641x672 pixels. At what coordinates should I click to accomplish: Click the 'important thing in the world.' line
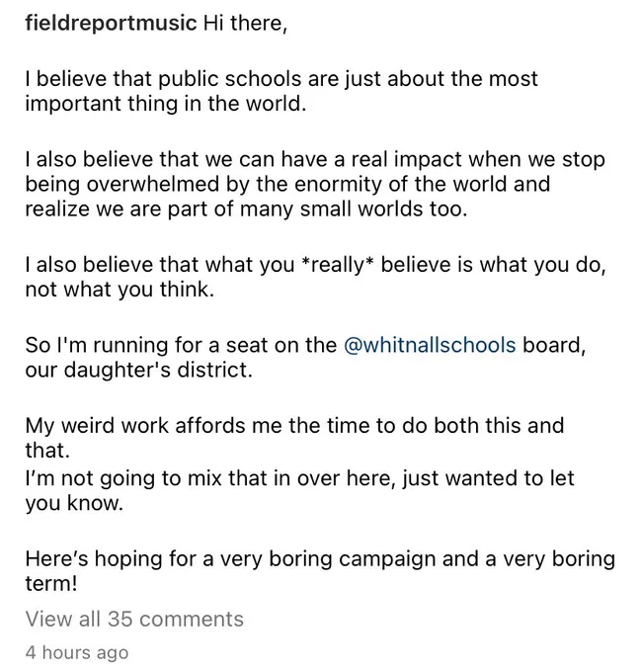(x=166, y=104)
